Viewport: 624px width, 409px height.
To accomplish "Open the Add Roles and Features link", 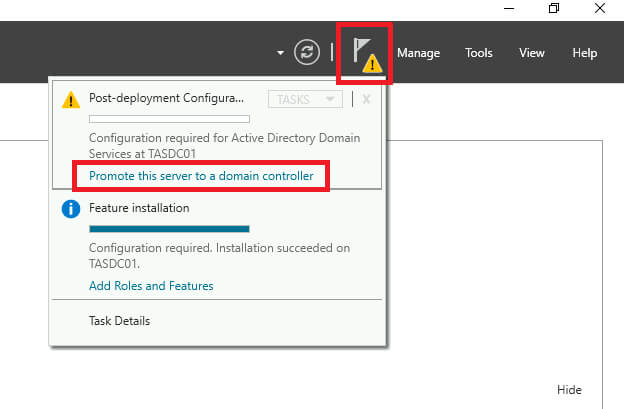I will (x=151, y=286).
